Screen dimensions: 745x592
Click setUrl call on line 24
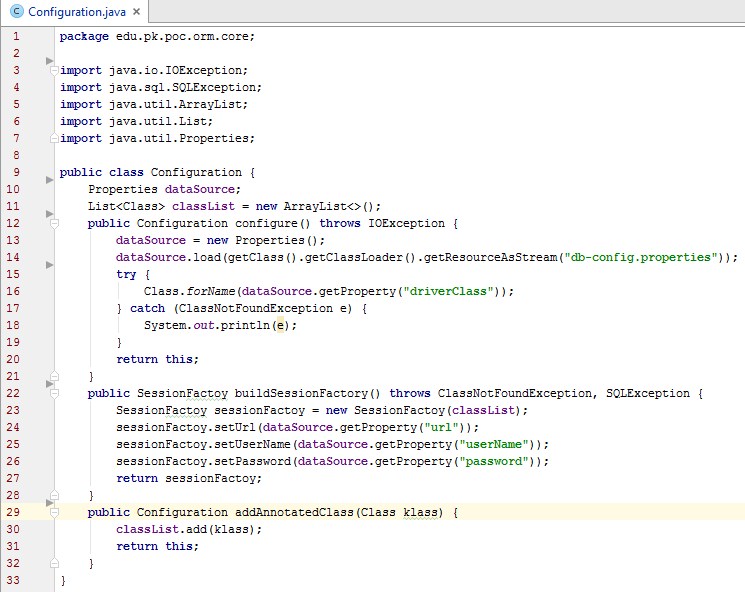(x=235, y=428)
